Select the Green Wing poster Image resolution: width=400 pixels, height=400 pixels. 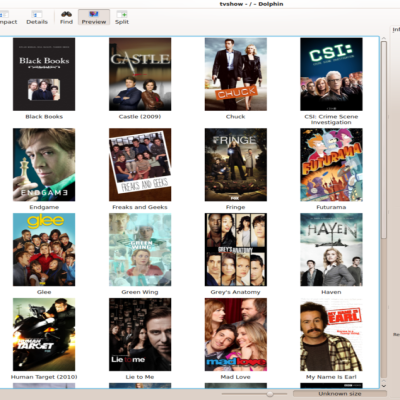pyautogui.click(x=140, y=250)
